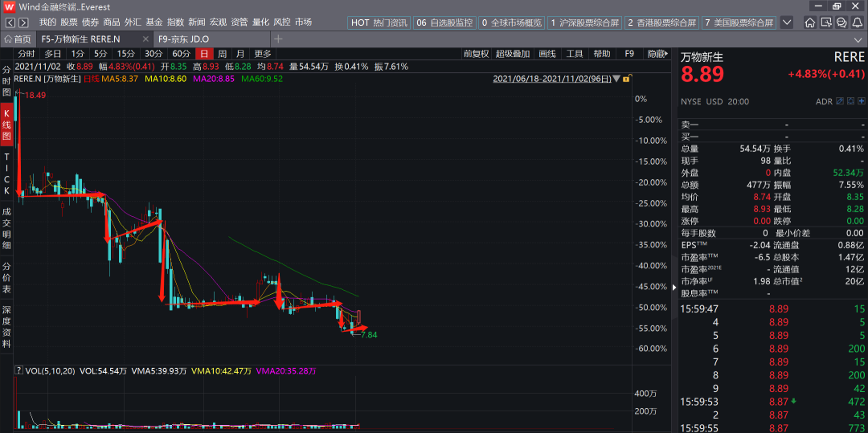
Task: Go back with the left arrow navigation icon
Action: [10, 22]
